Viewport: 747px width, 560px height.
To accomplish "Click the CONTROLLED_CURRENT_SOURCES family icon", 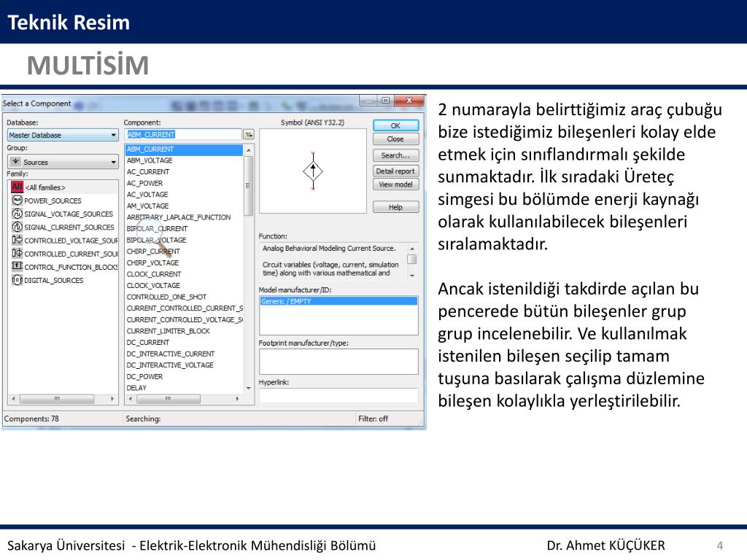I will click(x=18, y=253).
